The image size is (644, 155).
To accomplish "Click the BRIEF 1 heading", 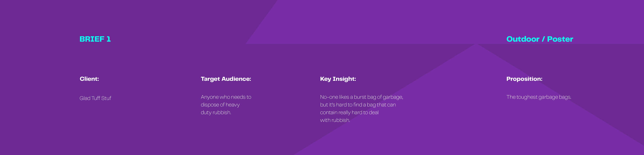I will point(95,39).
